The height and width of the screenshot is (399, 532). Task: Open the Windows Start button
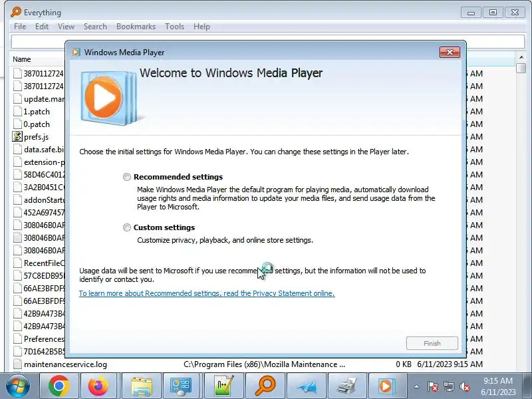pos(18,386)
